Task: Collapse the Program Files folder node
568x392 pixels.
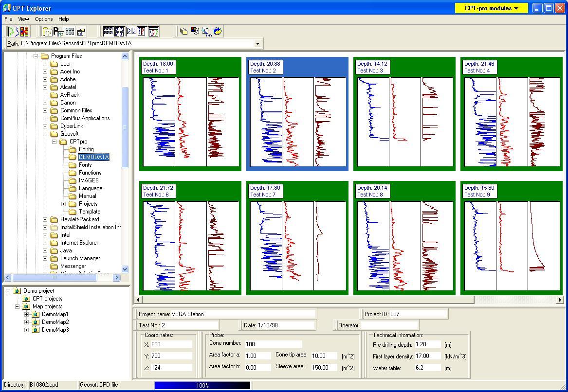Action: pos(36,56)
